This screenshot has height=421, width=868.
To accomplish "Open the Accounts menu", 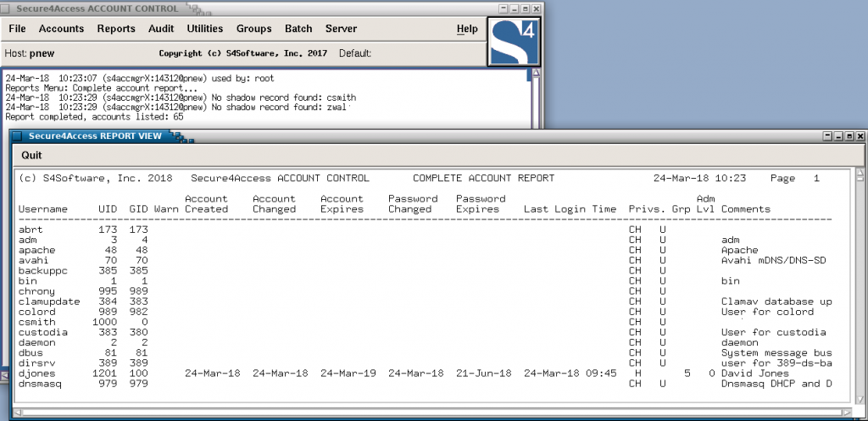I will [x=61, y=29].
